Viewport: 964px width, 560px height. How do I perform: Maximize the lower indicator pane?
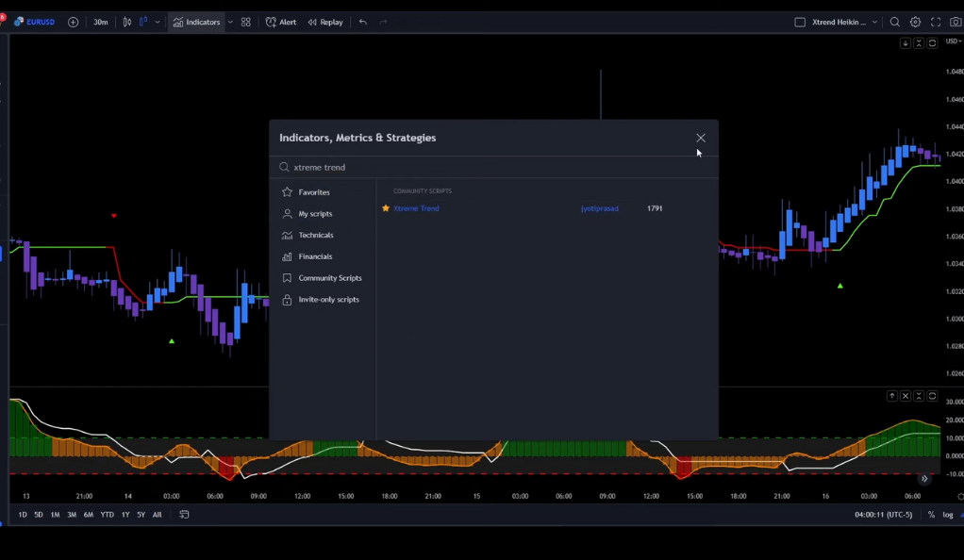(932, 396)
